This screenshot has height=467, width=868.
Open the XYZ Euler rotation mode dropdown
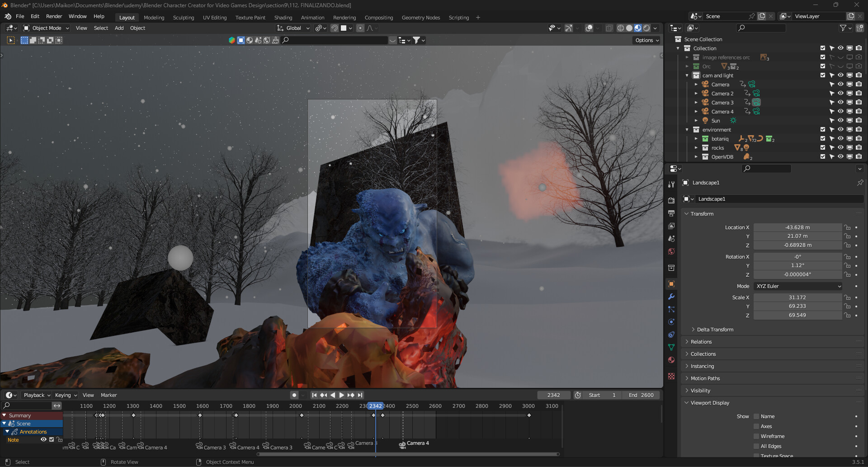click(798, 286)
